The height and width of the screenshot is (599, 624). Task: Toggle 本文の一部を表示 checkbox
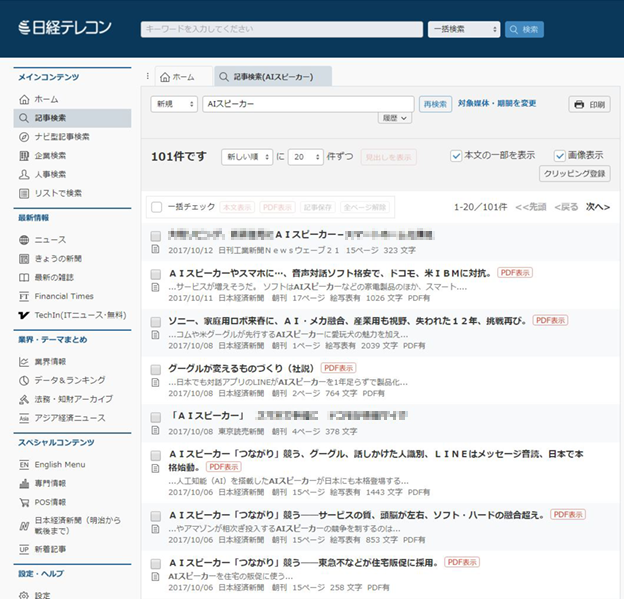pos(456,155)
